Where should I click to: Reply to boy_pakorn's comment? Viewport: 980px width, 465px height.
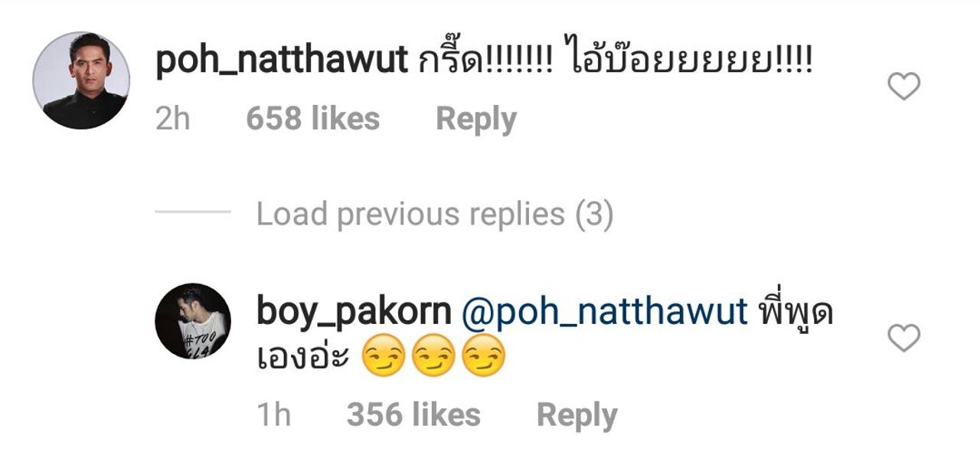tap(577, 415)
